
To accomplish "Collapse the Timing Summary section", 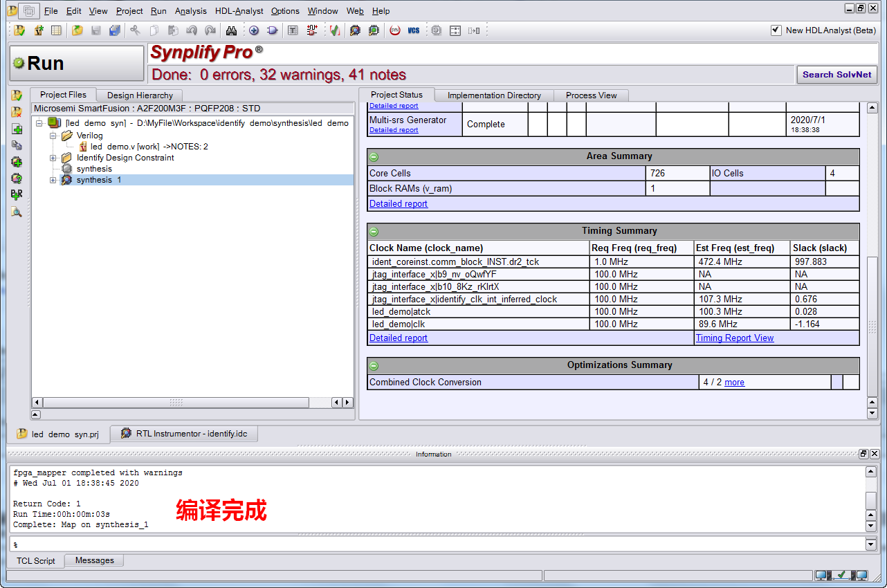I will click(x=374, y=231).
